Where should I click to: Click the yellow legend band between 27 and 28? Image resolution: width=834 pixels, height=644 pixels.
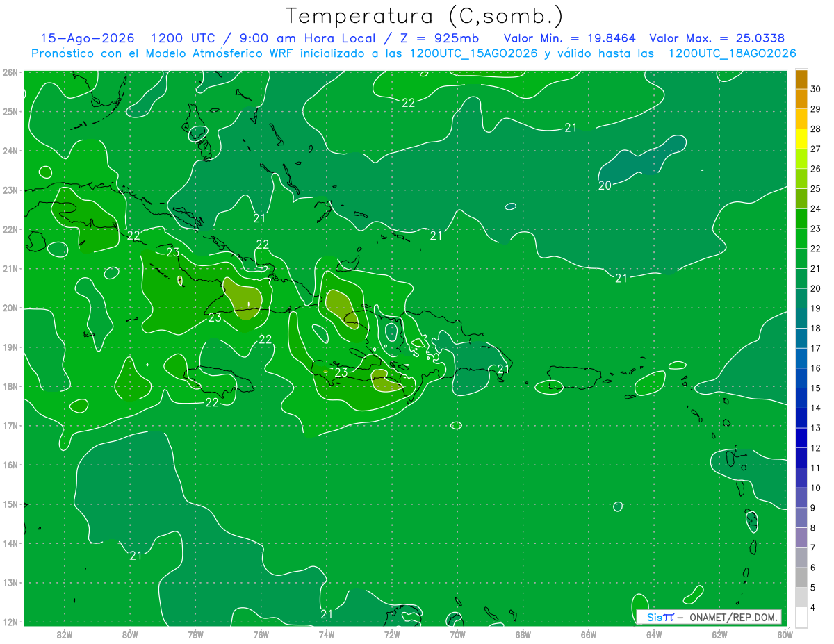tap(801, 140)
